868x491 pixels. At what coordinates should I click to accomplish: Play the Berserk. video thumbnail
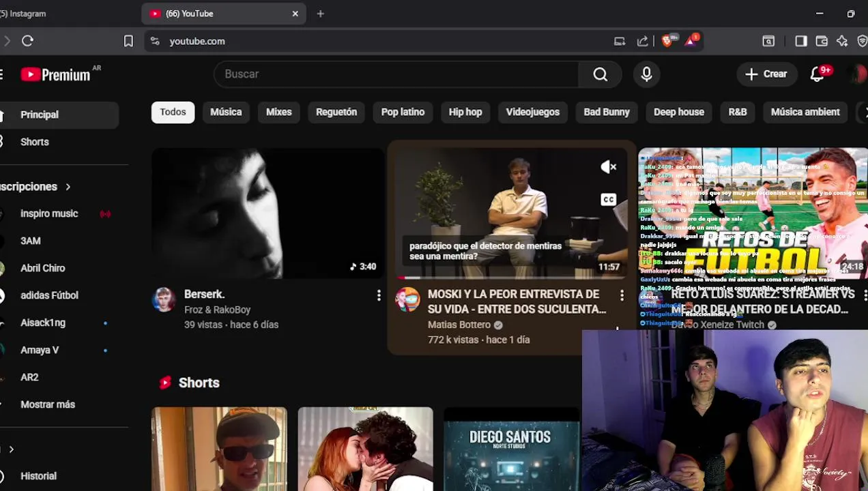click(x=267, y=213)
